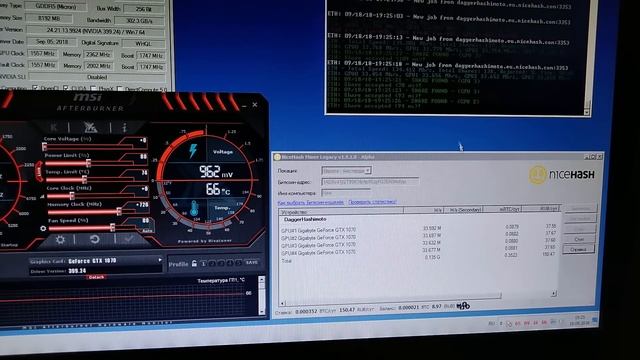Screen dimensions: 640x360
Task: Adjust the Temp. Limit slider handle
Action: [x=84, y=180]
